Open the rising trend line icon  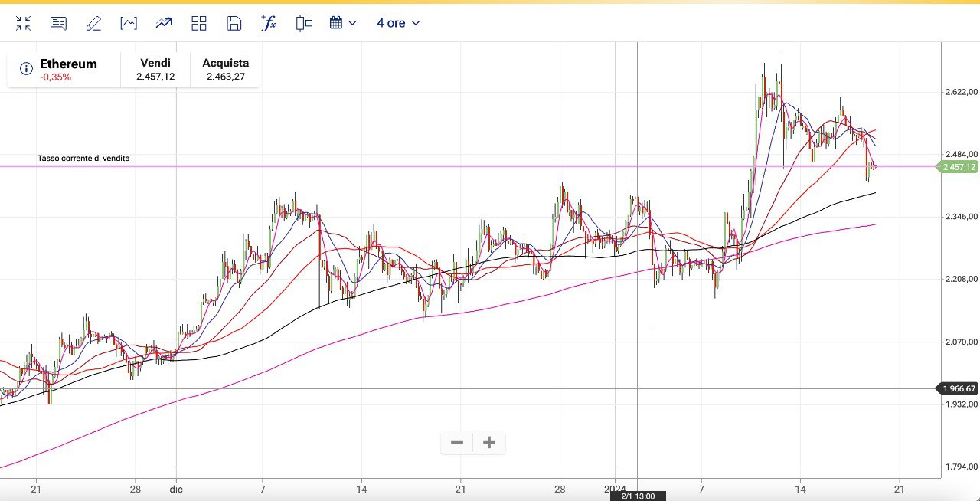tap(164, 23)
